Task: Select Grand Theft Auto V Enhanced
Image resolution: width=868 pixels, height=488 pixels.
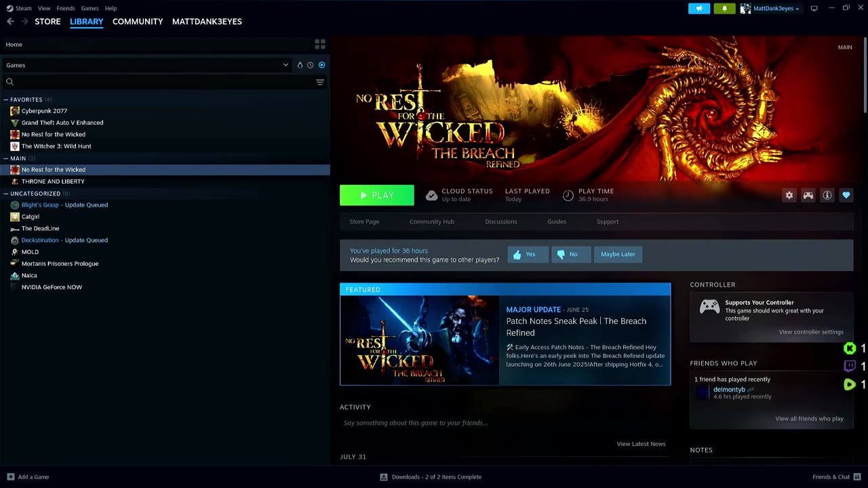Action: [62, 123]
